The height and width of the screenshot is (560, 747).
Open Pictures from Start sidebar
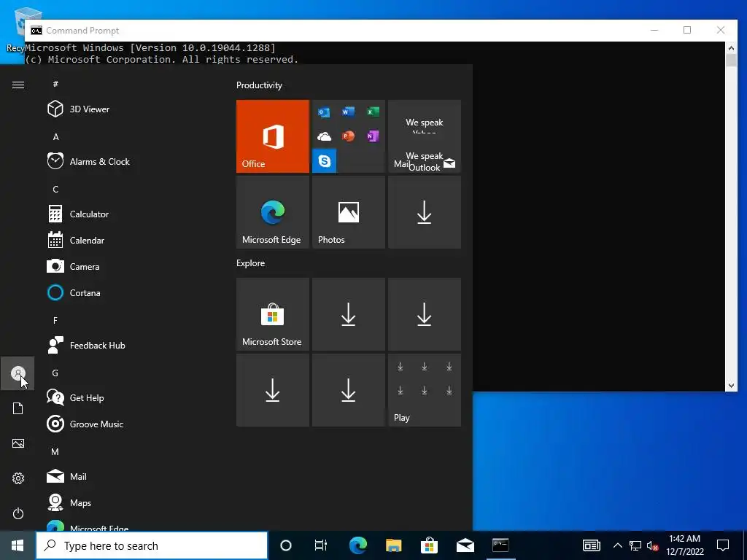(18, 443)
